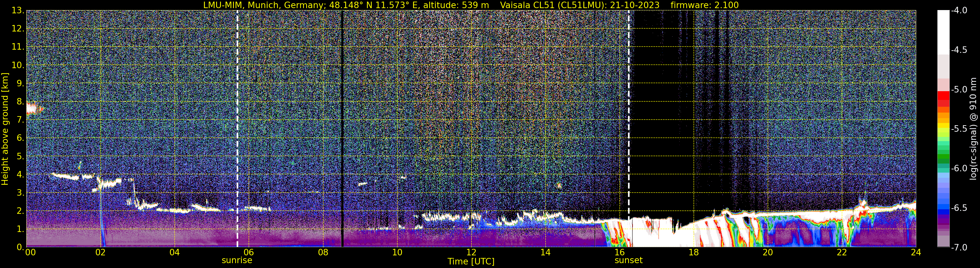Click the '5.' height tick label
Image resolution: width=980 pixels, height=268 pixels.
(x=20, y=156)
